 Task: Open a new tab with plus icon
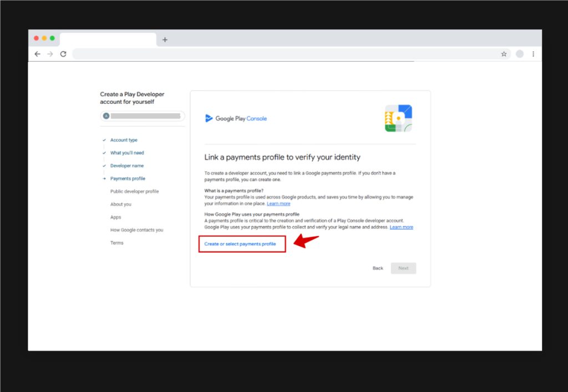pyautogui.click(x=165, y=39)
